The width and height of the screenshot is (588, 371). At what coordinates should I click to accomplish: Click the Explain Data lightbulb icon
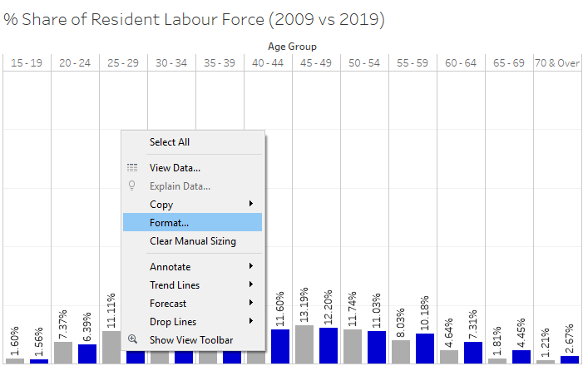point(132,186)
